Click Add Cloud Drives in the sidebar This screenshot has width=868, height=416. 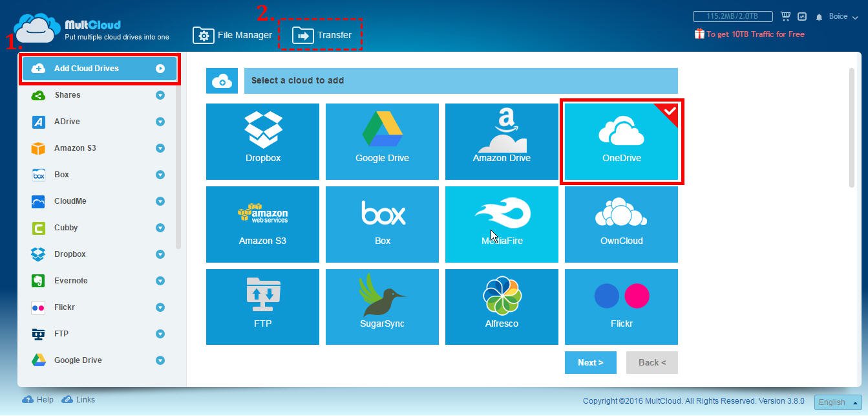[x=100, y=69]
